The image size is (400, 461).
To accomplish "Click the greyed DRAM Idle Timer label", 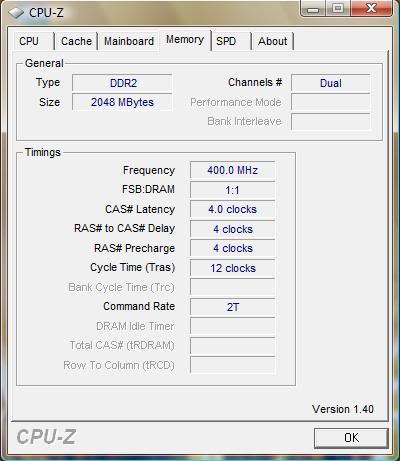I will click(x=135, y=326).
